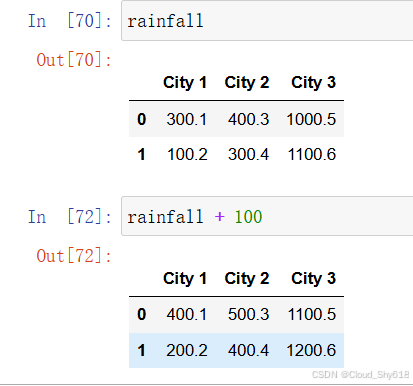Select the Out[70] prompt label
Image resolution: width=413 pixels, height=386 pixels.
[x=74, y=60]
